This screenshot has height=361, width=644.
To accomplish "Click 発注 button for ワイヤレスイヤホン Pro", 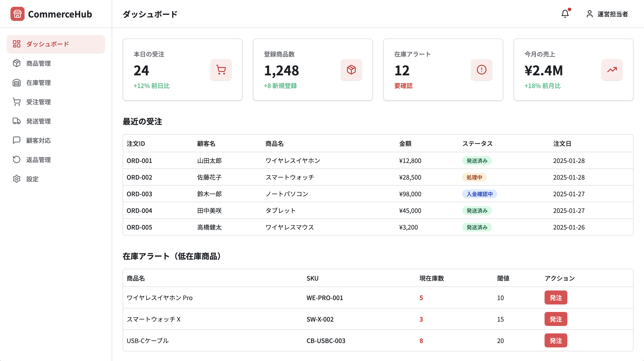I will pos(556,297).
